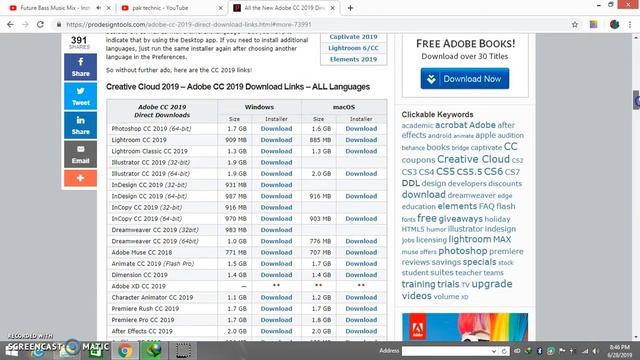Open Chrome three-dot menu

pos(630,24)
